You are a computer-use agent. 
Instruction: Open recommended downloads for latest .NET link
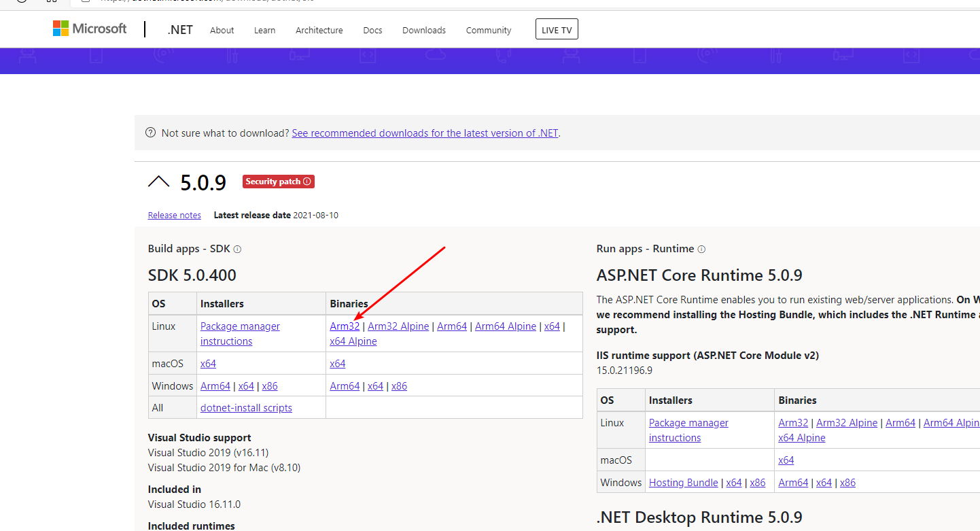(425, 133)
